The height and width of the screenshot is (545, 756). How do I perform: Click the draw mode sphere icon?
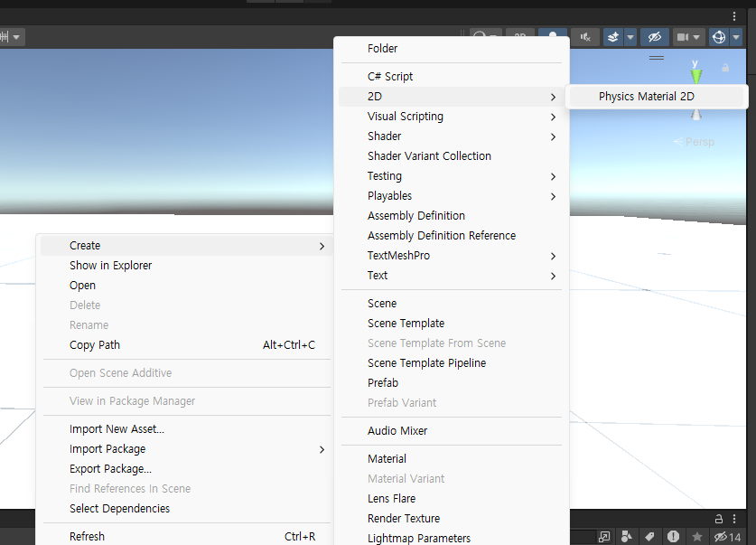pyautogui.click(x=480, y=33)
